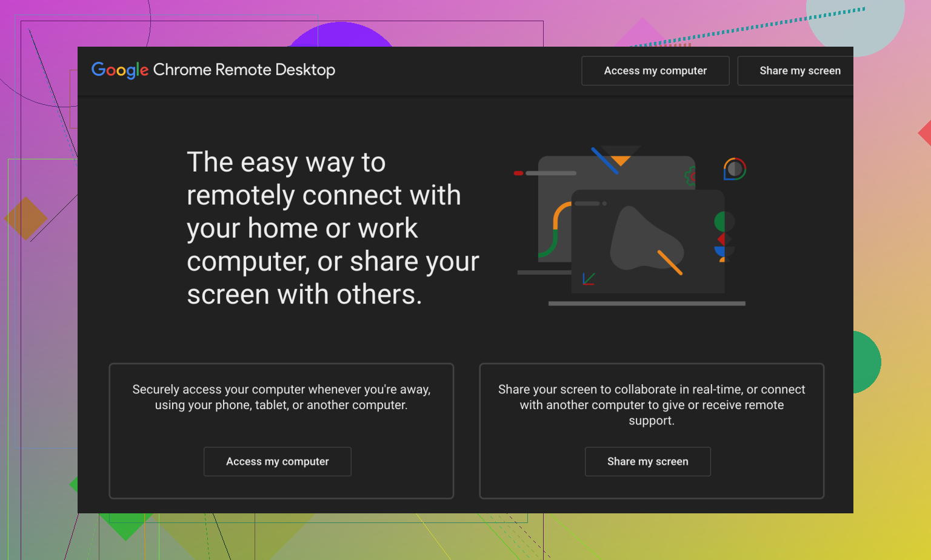Click the green gear icon on the back laptop

(690, 176)
